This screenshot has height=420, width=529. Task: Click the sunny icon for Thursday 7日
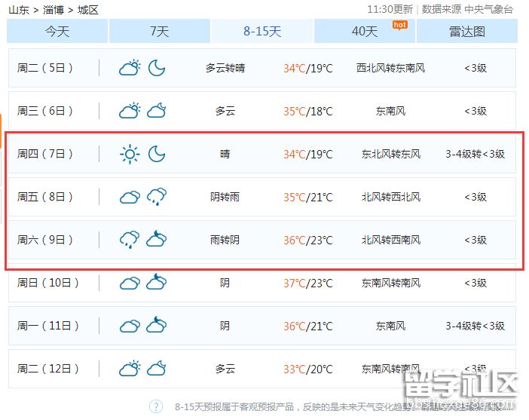tap(130, 155)
